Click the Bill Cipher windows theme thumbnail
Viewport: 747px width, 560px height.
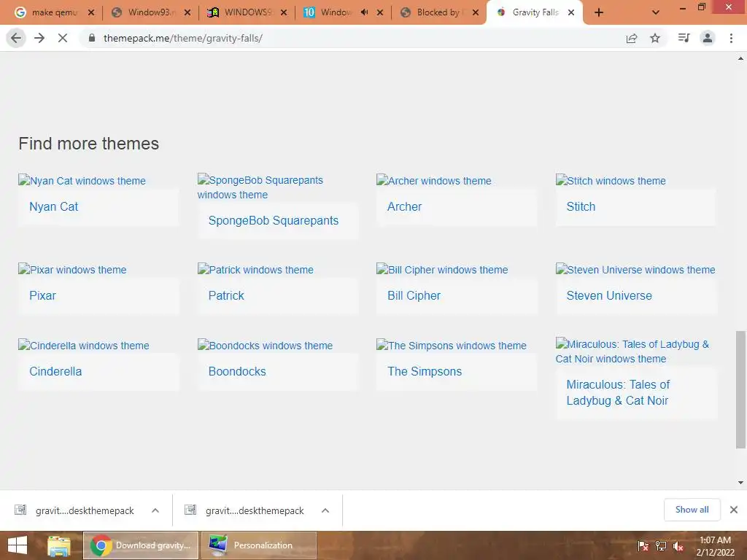tap(442, 270)
